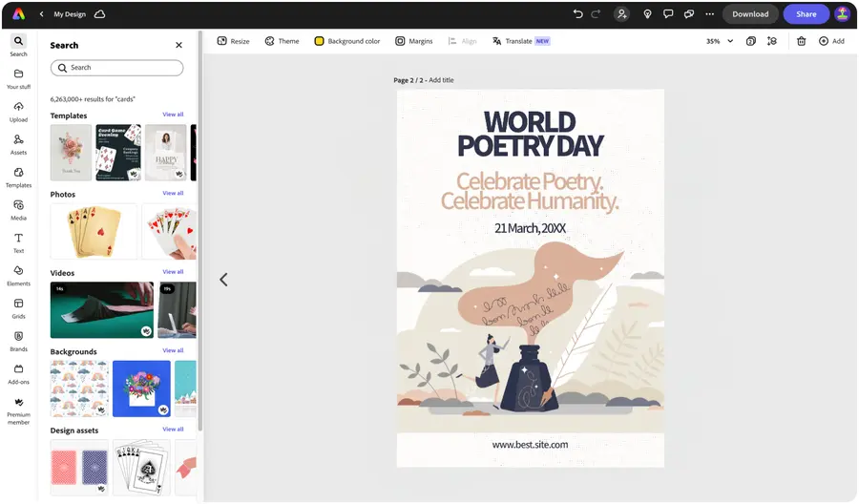This screenshot has height=504, width=859.
Task: Open the Assets panel
Action: click(x=19, y=145)
